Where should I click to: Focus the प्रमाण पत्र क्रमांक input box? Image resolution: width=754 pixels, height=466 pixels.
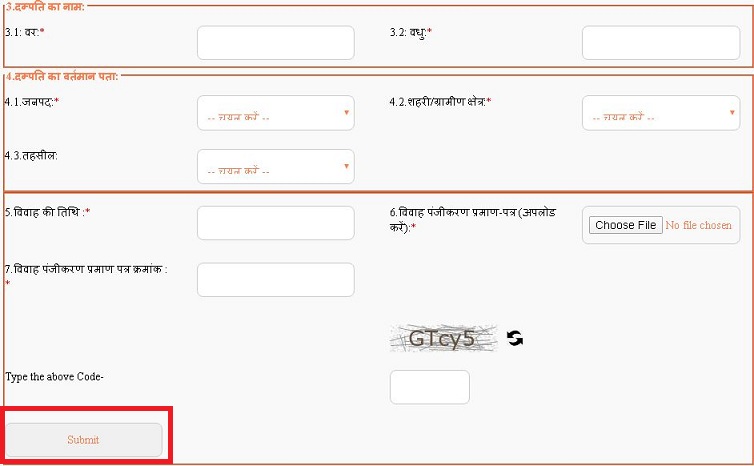275,280
